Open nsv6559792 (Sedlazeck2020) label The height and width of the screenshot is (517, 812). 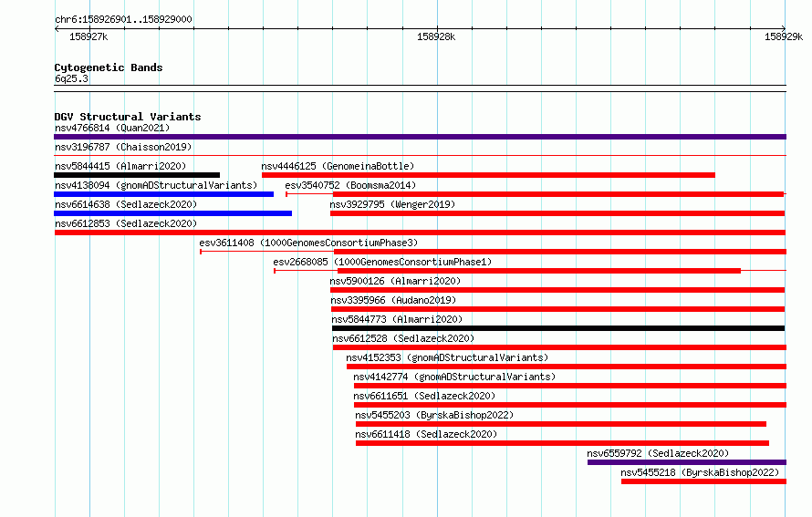(658, 453)
